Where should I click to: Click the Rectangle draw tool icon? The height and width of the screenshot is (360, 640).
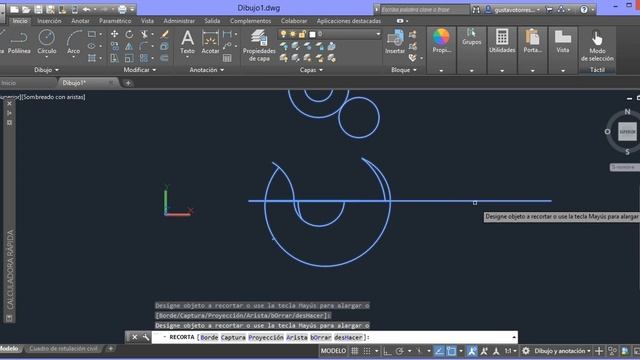coord(92,34)
